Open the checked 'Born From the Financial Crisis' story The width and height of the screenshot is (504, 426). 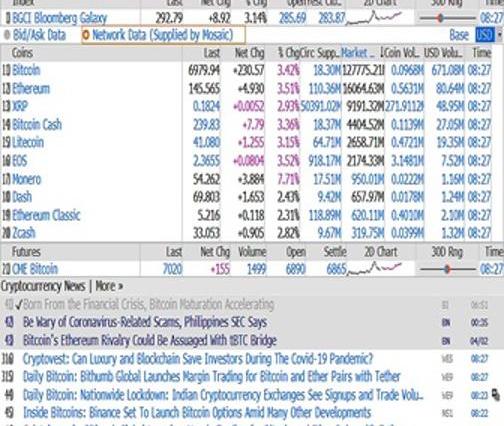[x=148, y=304]
